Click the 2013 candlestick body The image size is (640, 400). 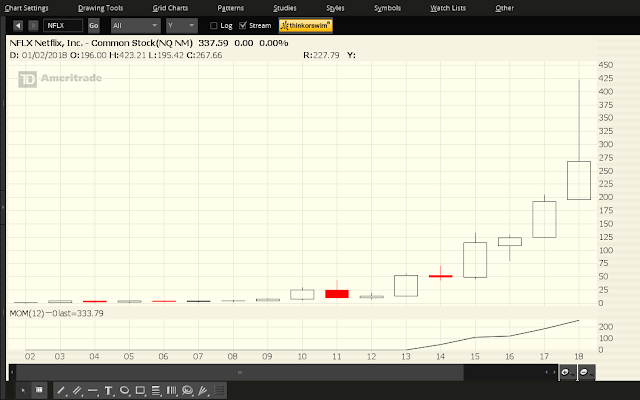[406, 286]
